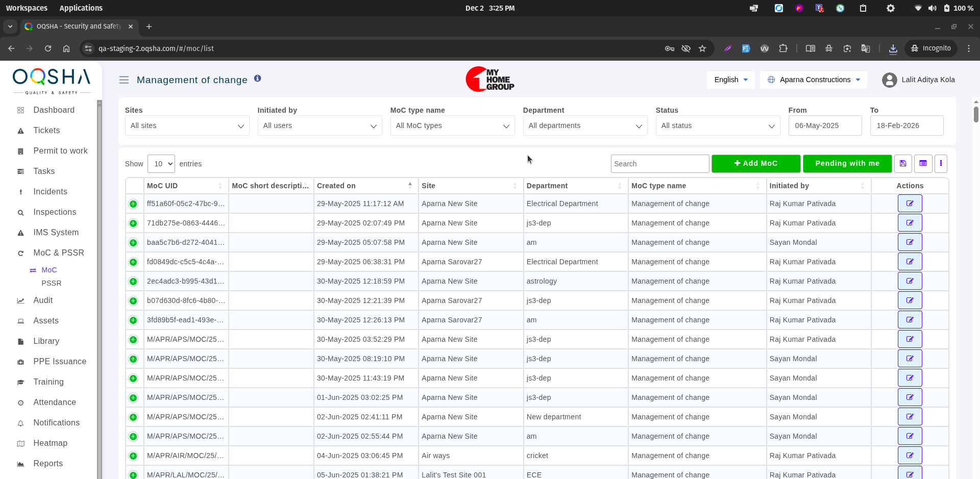The height and width of the screenshot is (479, 980).
Task: Open the English language selector
Action: (x=730, y=80)
